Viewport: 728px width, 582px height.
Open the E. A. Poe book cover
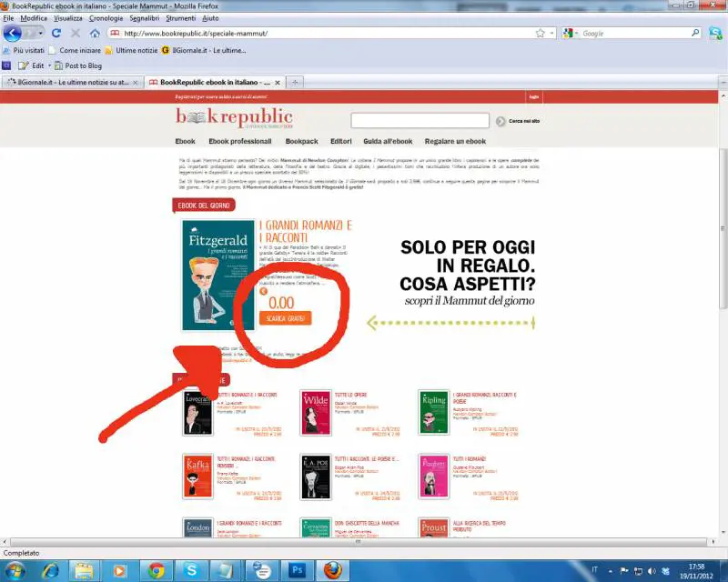[316, 477]
